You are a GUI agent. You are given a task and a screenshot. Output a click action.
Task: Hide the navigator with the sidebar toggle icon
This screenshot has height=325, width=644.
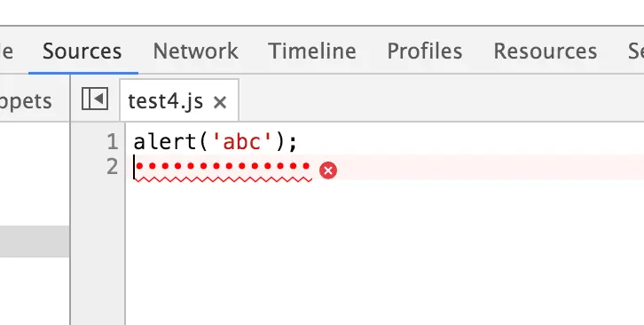coord(95,99)
